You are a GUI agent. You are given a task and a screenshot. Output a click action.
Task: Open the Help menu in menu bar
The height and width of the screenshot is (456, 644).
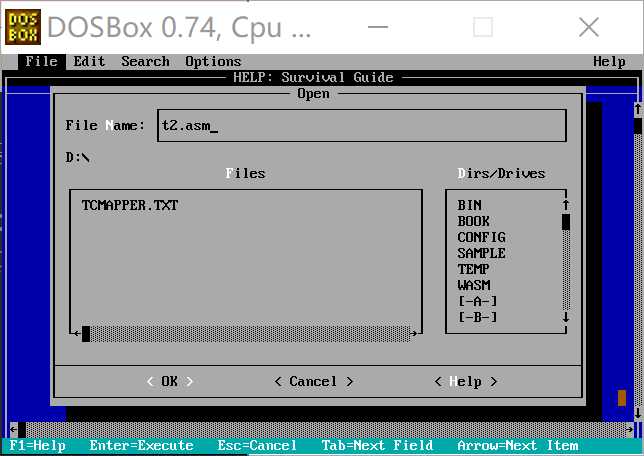609,62
